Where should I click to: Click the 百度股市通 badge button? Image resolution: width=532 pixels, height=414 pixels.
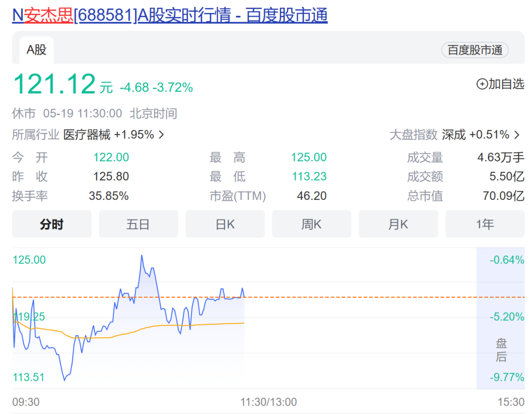tap(475, 50)
